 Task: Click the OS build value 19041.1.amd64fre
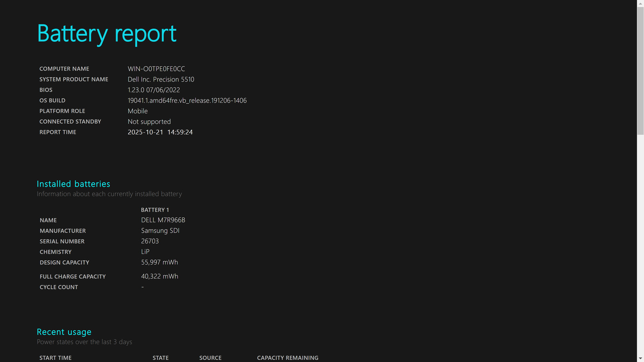187,101
